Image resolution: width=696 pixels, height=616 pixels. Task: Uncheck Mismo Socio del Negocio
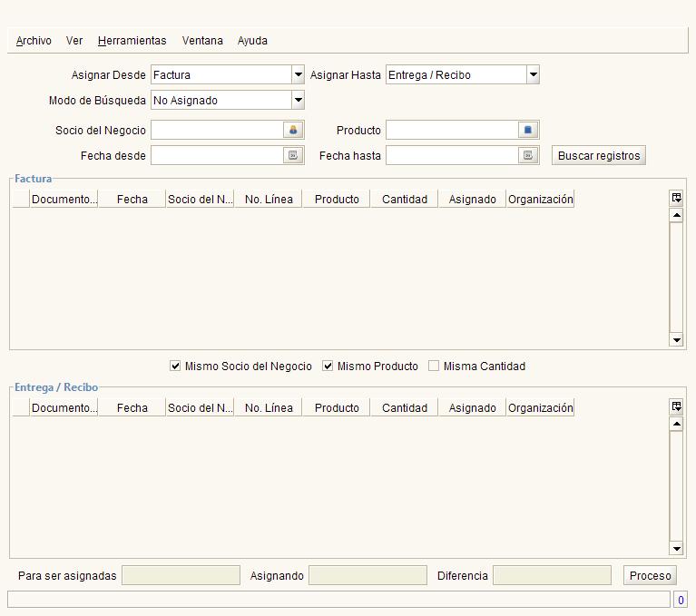point(175,366)
